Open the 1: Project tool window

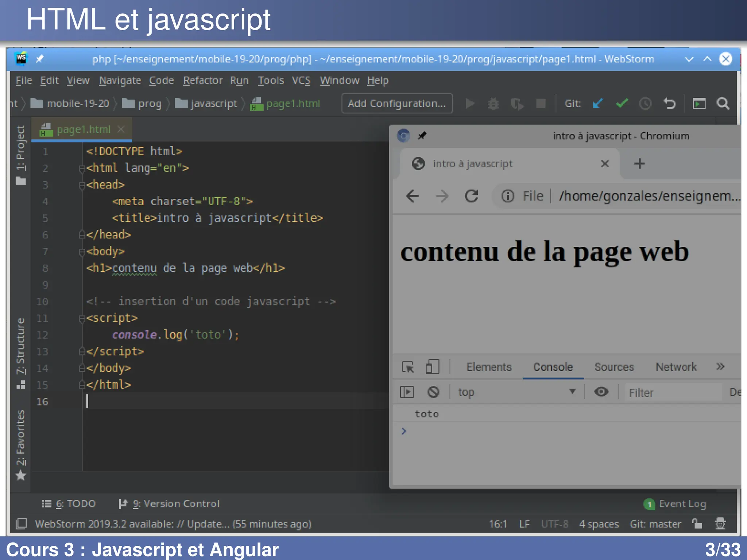pyautogui.click(x=21, y=155)
